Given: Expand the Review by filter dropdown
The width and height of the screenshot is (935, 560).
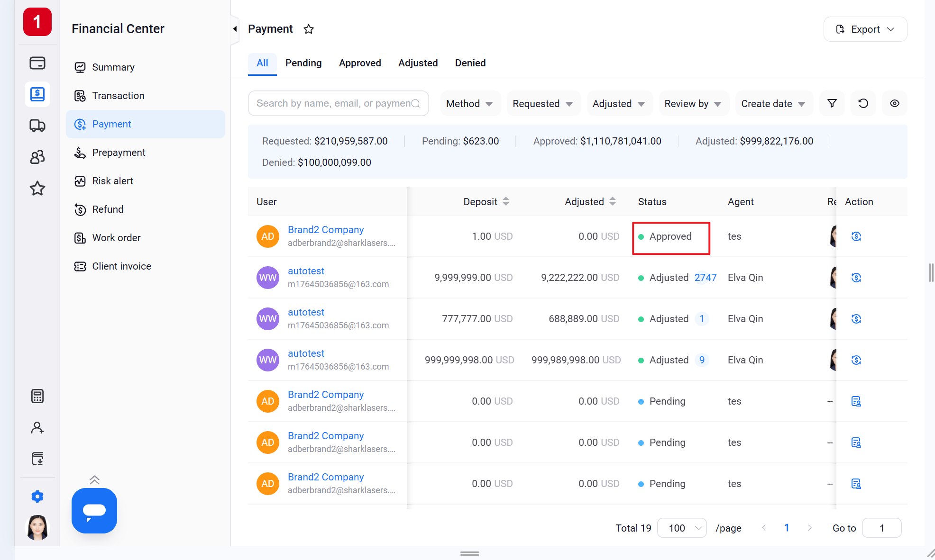Looking at the screenshot, I should (694, 104).
